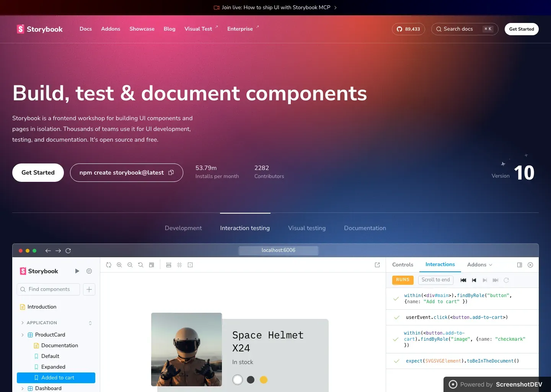551x392 pixels.
Task: Open the Controls tab in the addons panel
Action: pos(403,265)
